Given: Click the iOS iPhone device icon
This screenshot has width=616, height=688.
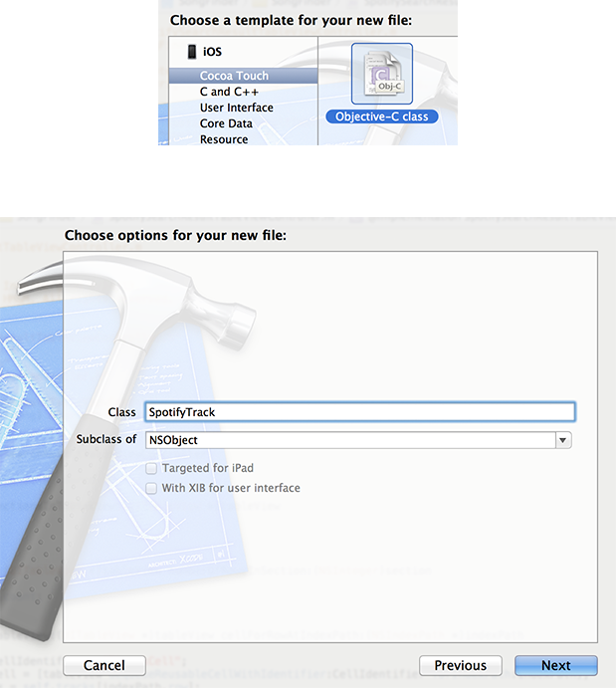Looking at the screenshot, I should (192, 52).
